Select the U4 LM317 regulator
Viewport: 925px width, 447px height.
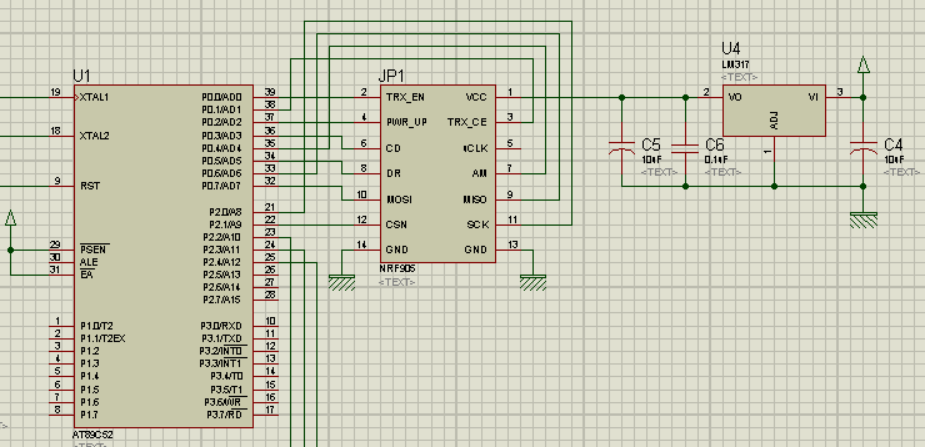[774, 110]
